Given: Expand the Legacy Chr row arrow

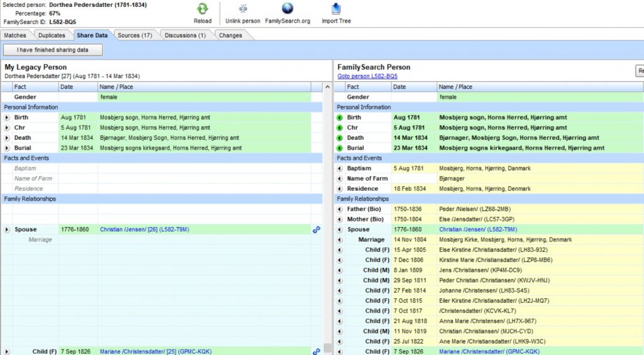Looking at the screenshot, I should coord(7,128).
